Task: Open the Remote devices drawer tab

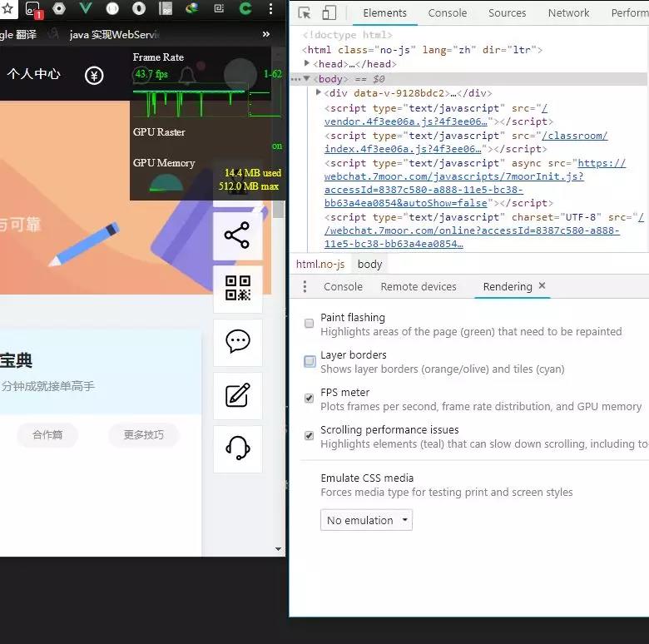Action: point(419,286)
